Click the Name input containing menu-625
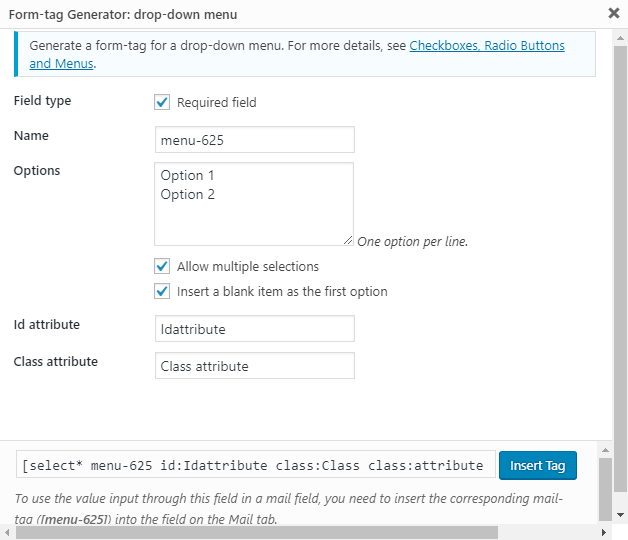Image resolution: width=628 pixels, height=540 pixels. [x=254, y=140]
